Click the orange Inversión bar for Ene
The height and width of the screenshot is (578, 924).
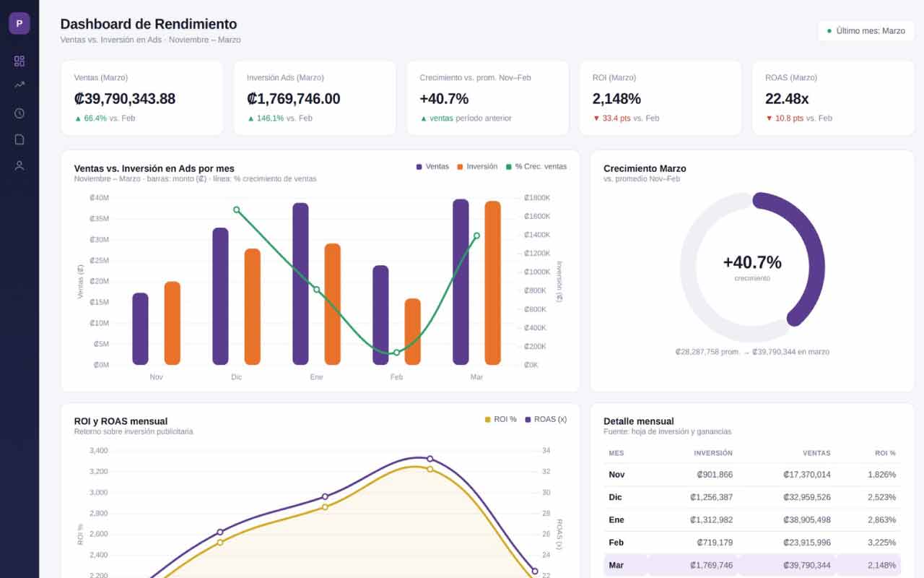coord(333,304)
